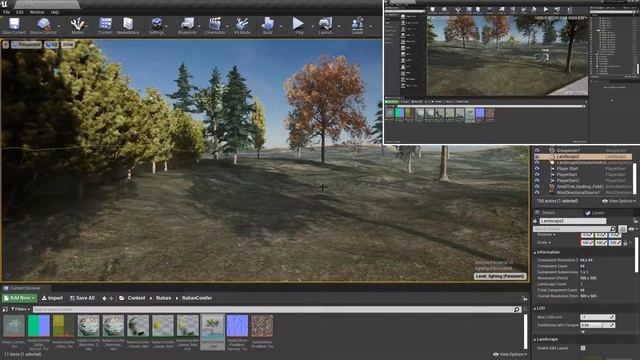Click the Max LOD Level value field

pos(598,317)
